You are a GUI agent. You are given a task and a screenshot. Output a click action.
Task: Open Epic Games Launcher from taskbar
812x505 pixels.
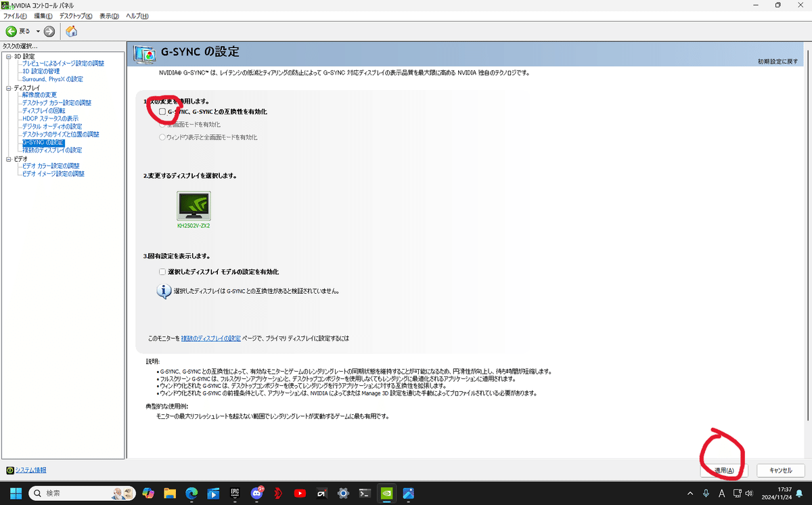coord(235,493)
